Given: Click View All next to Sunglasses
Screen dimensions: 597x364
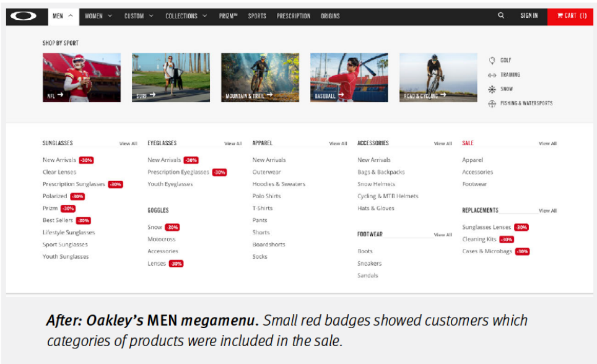Looking at the screenshot, I should (x=128, y=144).
